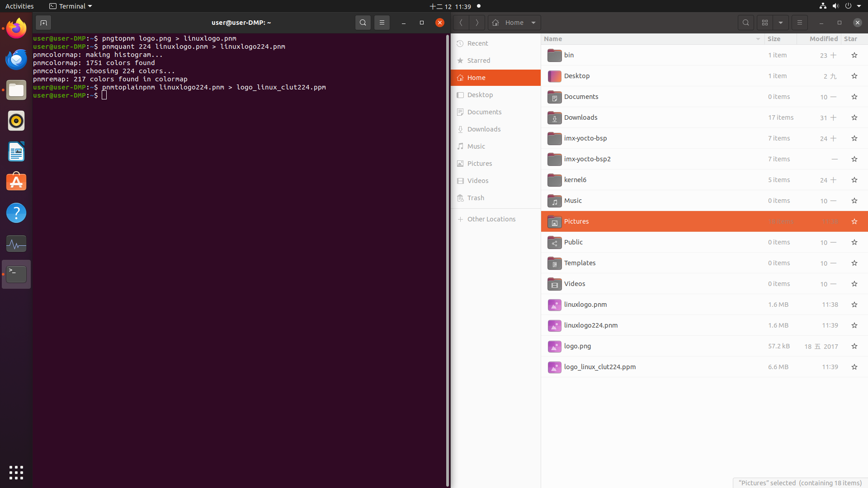This screenshot has height=488, width=868.
Task: Open Other Locations in sidebar
Action: (x=495, y=219)
